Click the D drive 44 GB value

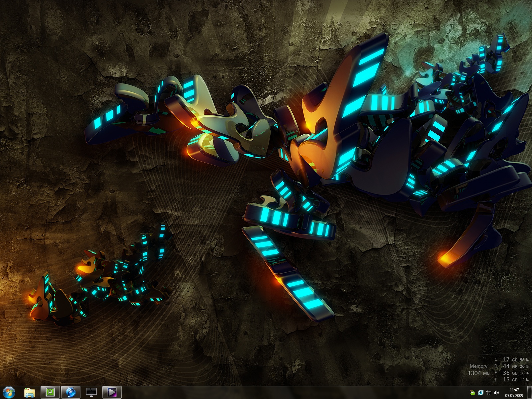pyautogui.click(x=510, y=366)
